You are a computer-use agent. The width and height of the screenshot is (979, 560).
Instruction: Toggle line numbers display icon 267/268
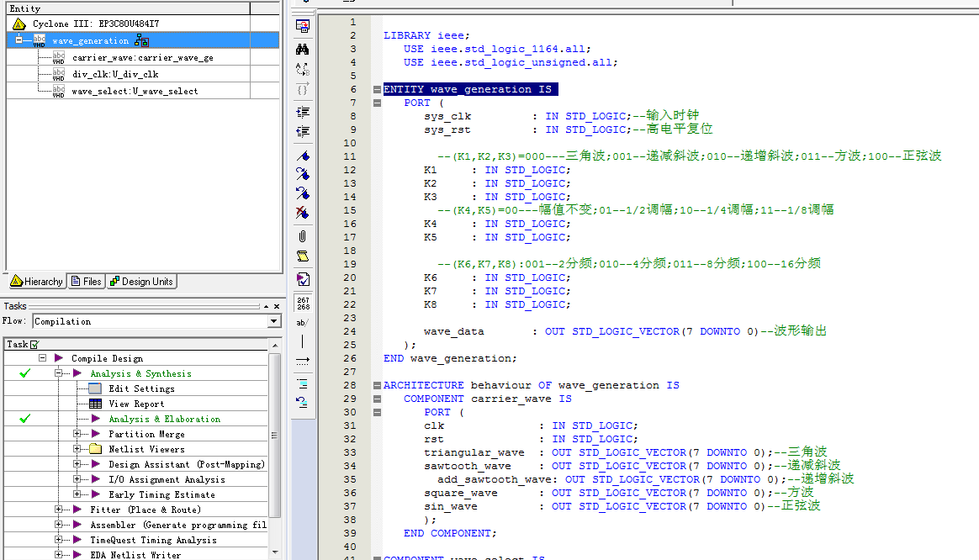point(303,303)
